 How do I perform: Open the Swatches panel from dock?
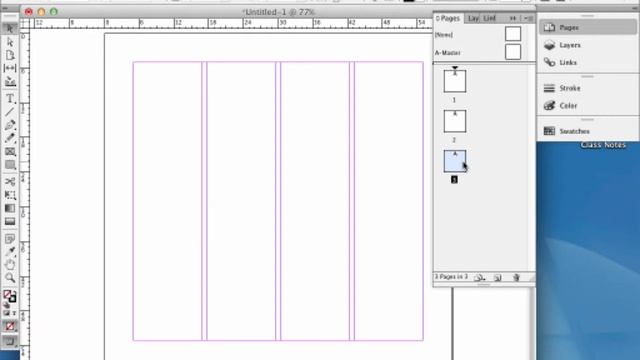588,131
